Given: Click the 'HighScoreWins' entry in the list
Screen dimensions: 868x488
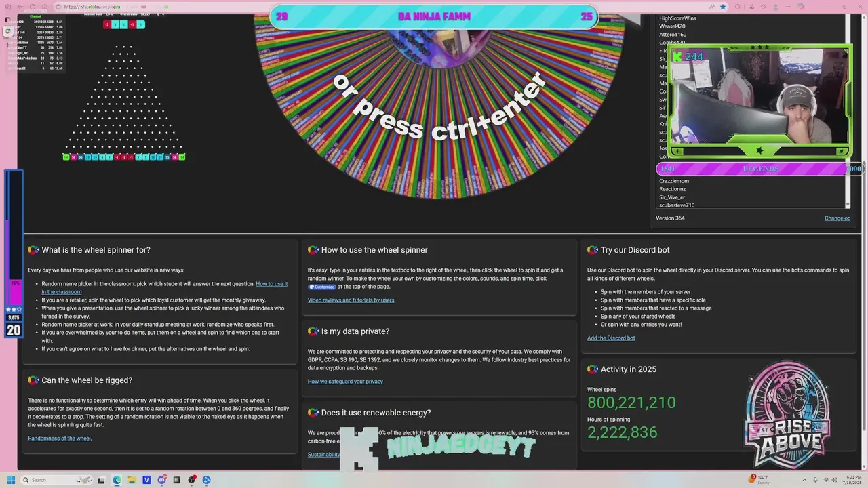Looking at the screenshot, I should 677,18.
